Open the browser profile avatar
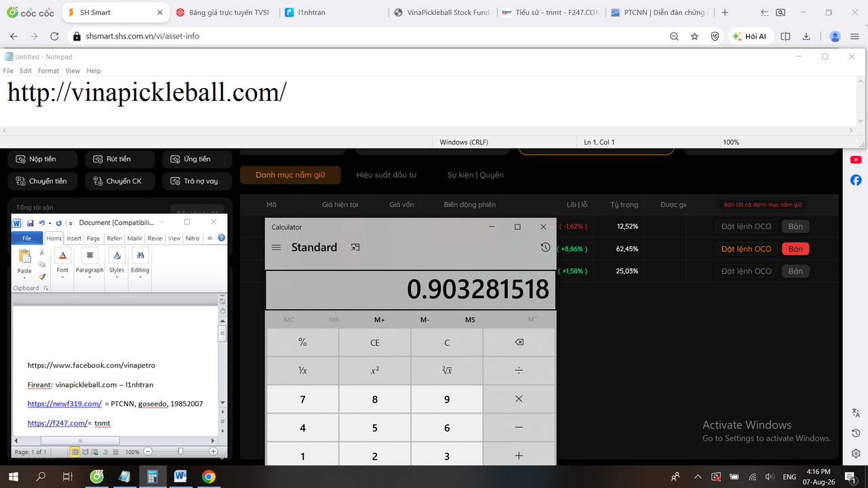 click(x=835, y=37)
